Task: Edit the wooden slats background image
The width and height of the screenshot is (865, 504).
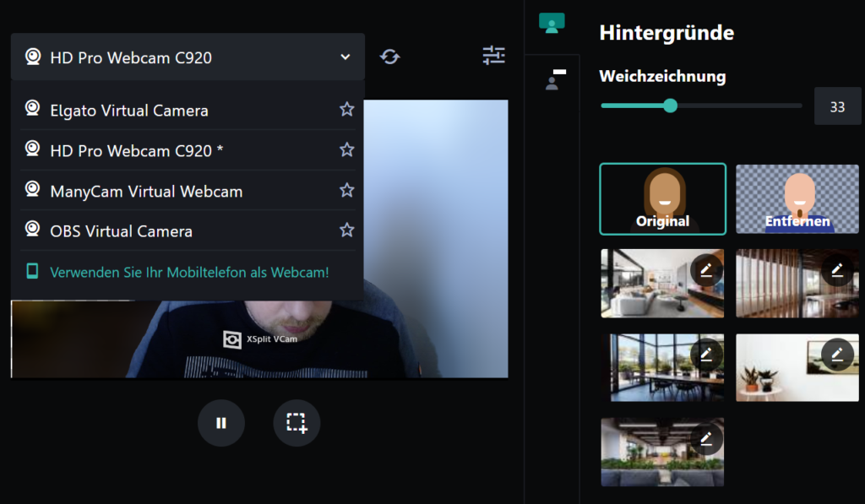Action: click(x=837, y=269)
